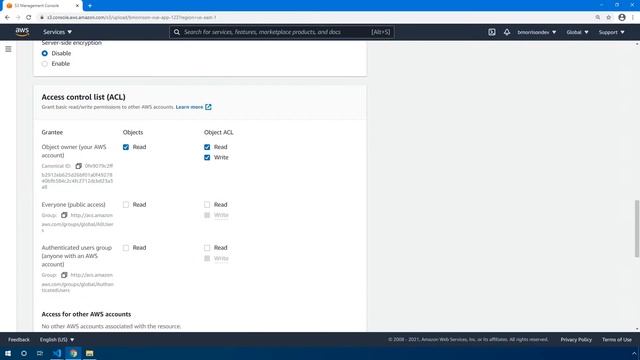Open the browser profile avatar icon
The height and width of the screenshot is (360, 640).
tap(622, 18)
